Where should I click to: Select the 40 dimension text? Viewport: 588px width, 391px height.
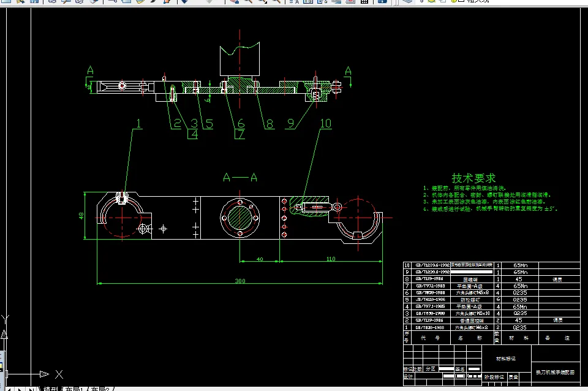pos(260,259)
